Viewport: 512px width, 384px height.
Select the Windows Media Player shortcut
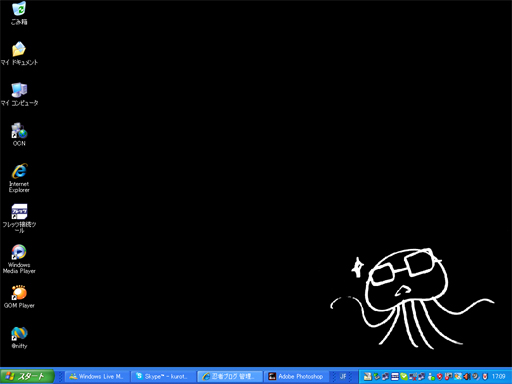tap(19, 259)
